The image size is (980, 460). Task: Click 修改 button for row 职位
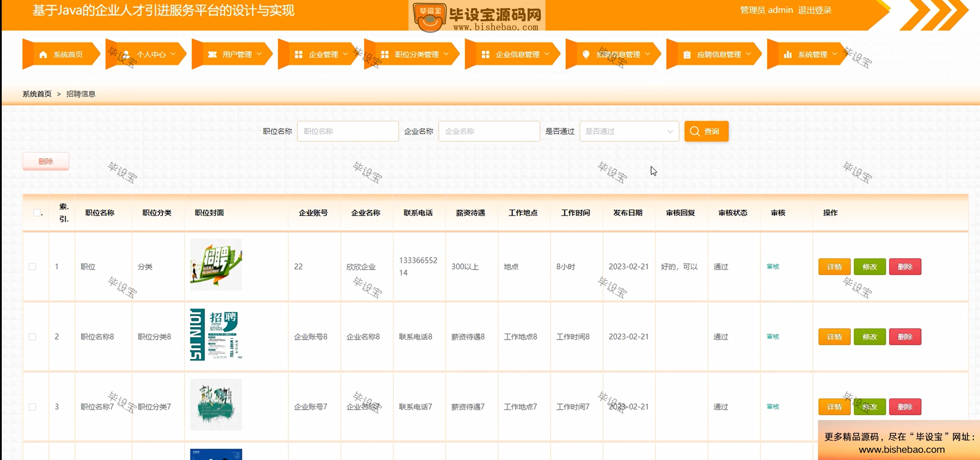coord(870,267)
